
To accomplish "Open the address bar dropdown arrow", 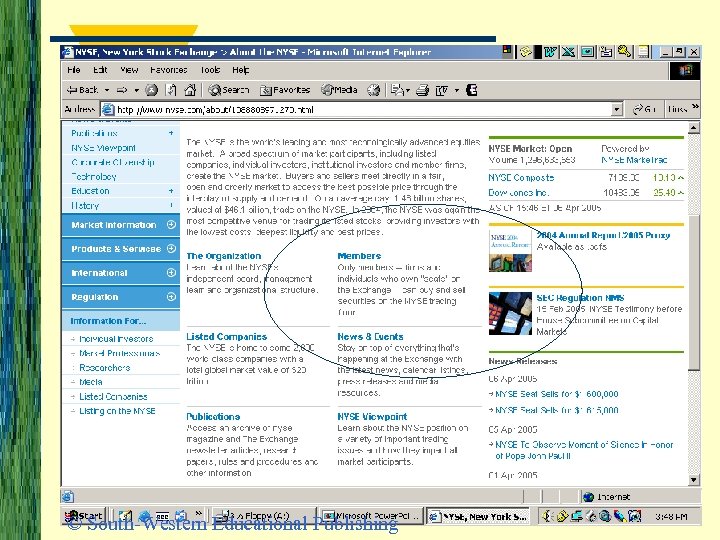I will (617, 109).
